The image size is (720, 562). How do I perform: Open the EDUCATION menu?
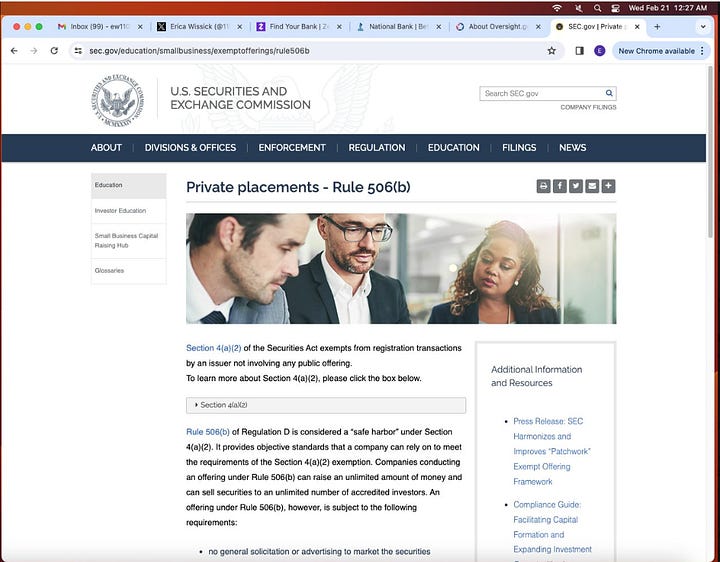tap(454, 147)
